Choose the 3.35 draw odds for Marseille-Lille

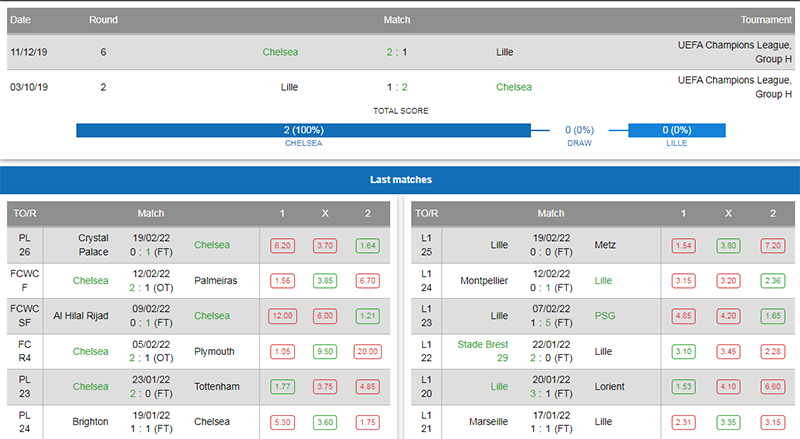728,422
